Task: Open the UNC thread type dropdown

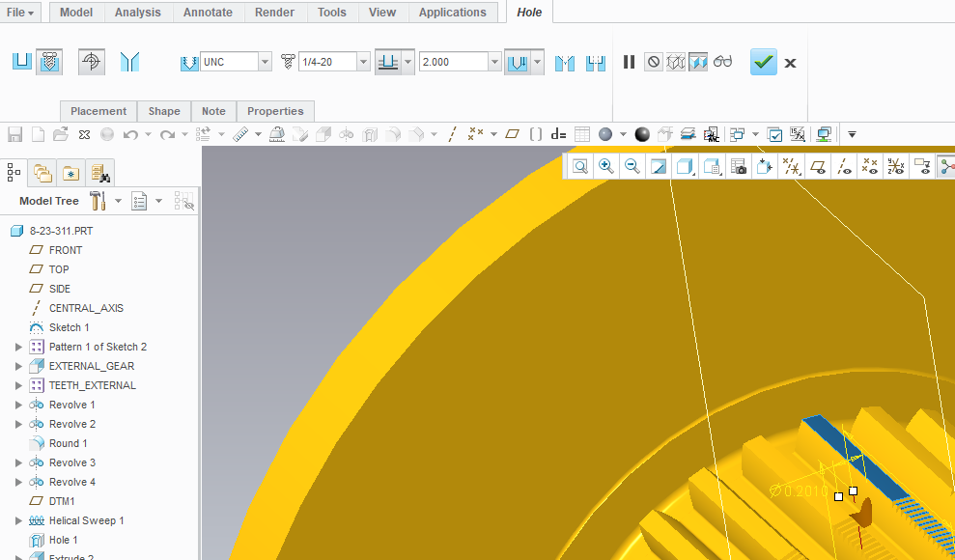Action: click(x=265, y=62)
